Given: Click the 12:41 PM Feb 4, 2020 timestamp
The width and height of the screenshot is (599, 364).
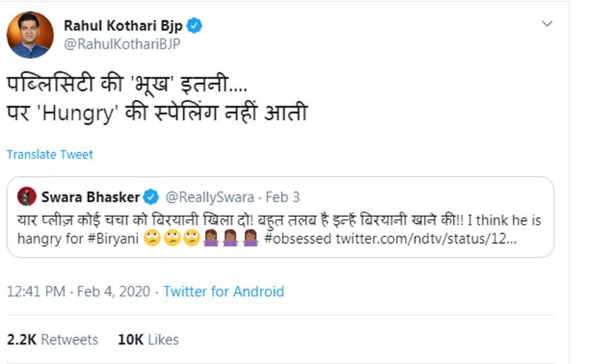Looking at the screenshot, I should (82, 291).
